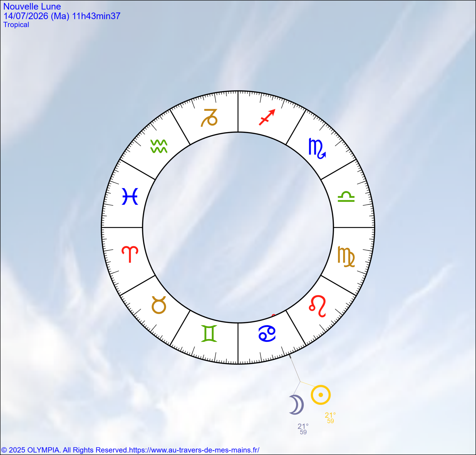Click the date 14/07/2026 text
This screenshot has height=455, width=476.
[26, 16]
